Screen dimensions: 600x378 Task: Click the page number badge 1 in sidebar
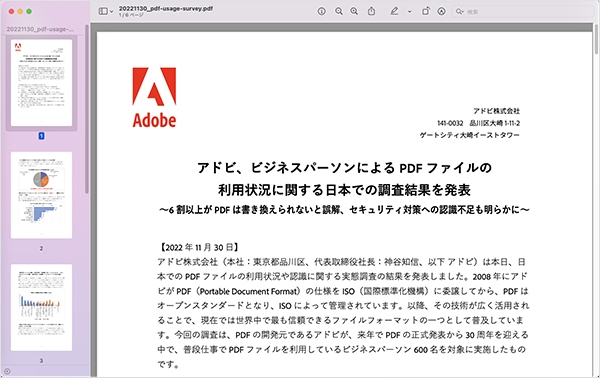[x=41, y=136]
